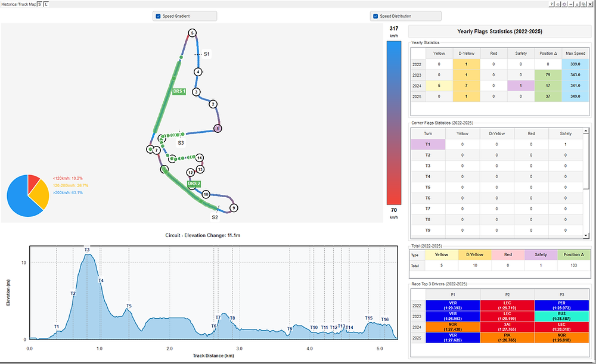
Task: Select turn 13 marker on track map
Action: (x=200, y=169)
